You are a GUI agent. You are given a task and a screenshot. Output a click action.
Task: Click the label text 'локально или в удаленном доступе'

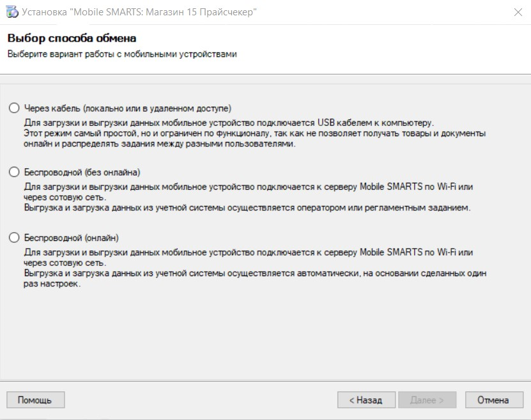157,109
